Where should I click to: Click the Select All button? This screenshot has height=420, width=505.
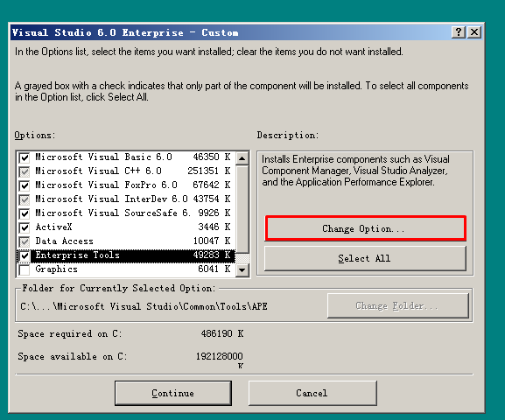[365, 258]
